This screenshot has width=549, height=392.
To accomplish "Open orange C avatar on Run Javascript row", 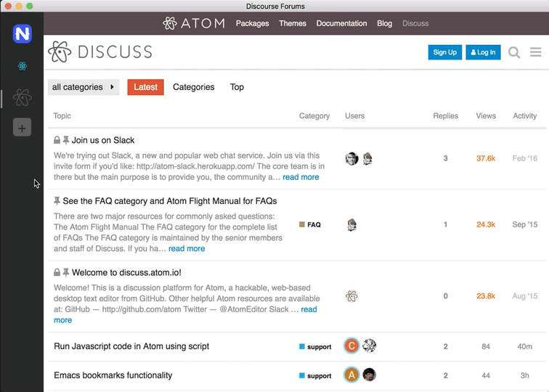I will click(x=351, y=346).
